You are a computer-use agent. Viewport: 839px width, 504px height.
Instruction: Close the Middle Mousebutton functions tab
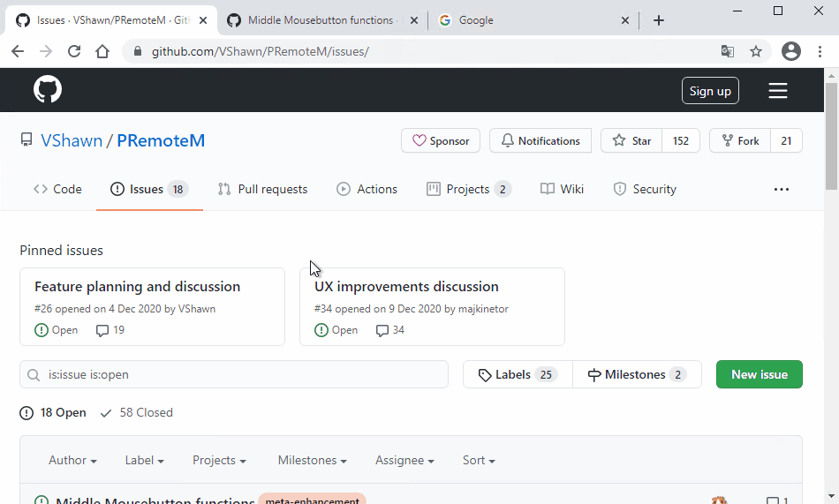[413, 20]
